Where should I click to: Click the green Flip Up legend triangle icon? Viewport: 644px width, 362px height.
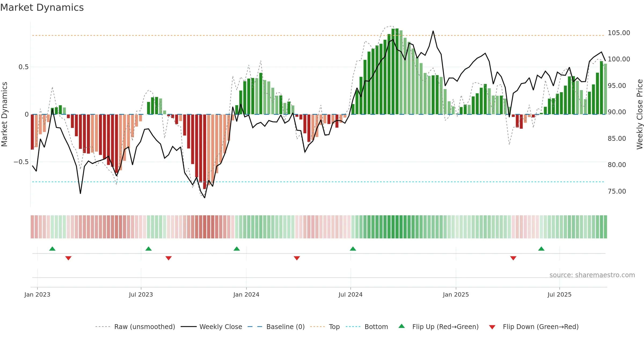tap(402, 326)
